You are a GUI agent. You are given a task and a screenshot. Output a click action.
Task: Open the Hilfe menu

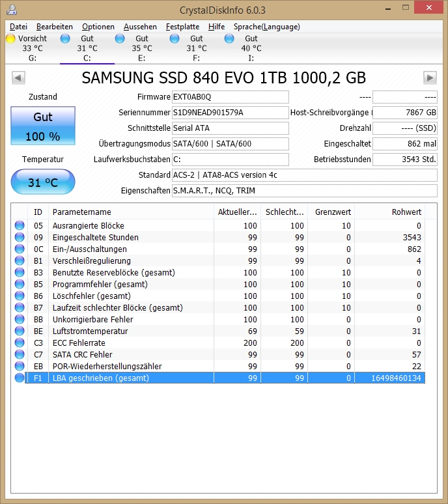pos(216,27)
